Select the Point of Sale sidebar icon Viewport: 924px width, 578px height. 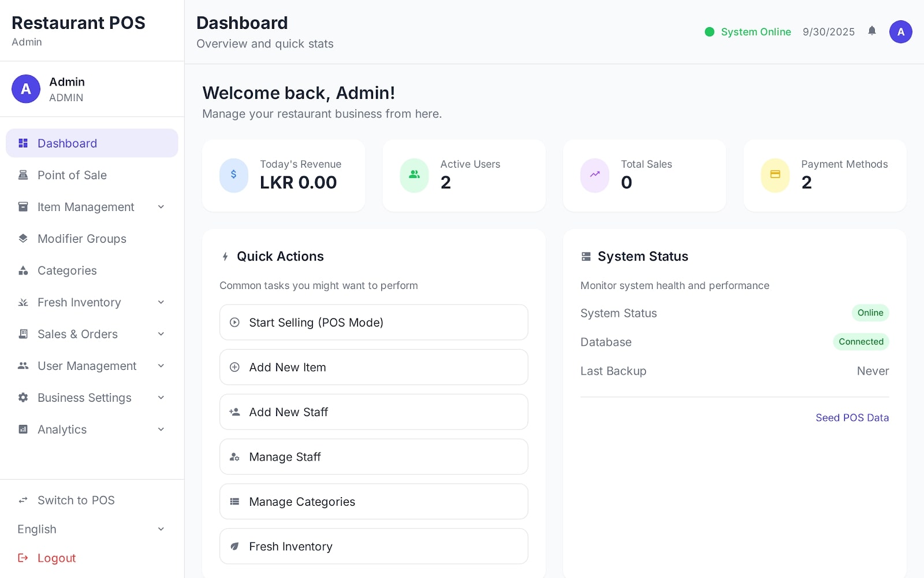pyautogui.click(x=23, y=175)
